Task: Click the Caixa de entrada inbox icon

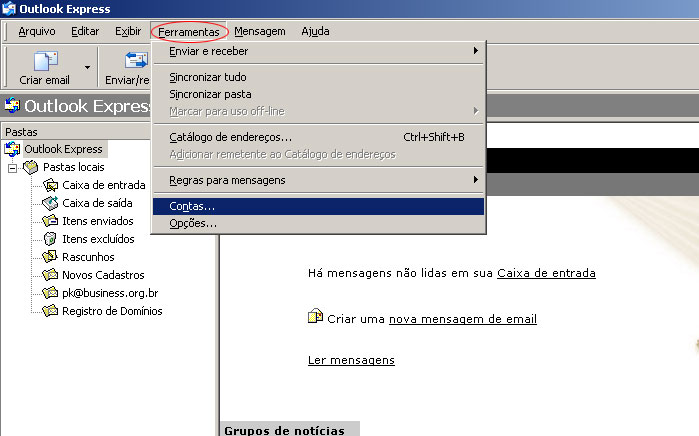Action: click(50, 185)
